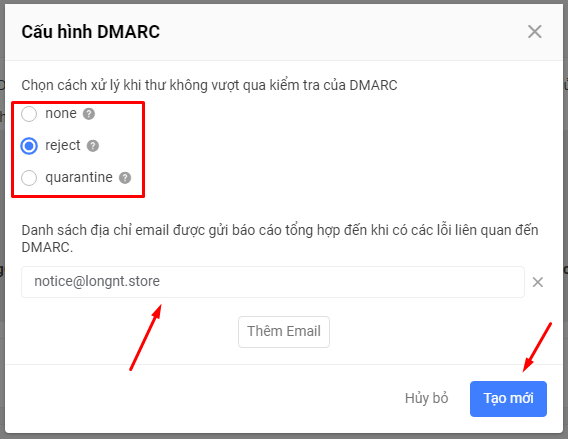The image size is (568, 439).
Task: Create record with Tạo mới button
Action: [x=508, y=399]
